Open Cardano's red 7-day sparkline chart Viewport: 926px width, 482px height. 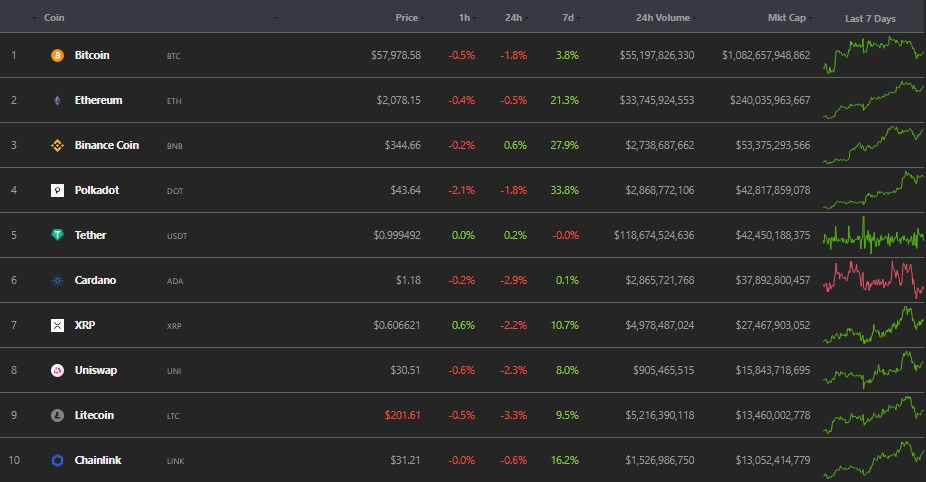click(x=873, y=279)
